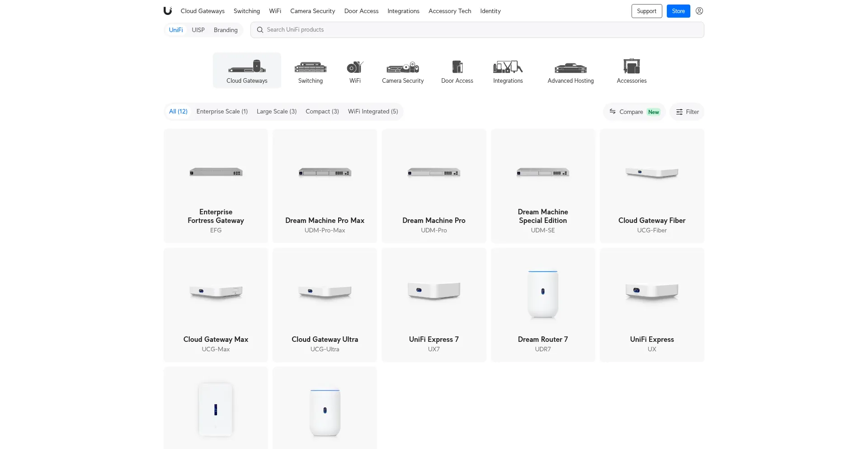868x449 pixels.
Task: Click the Support button
Action: [x=646, y=11]
